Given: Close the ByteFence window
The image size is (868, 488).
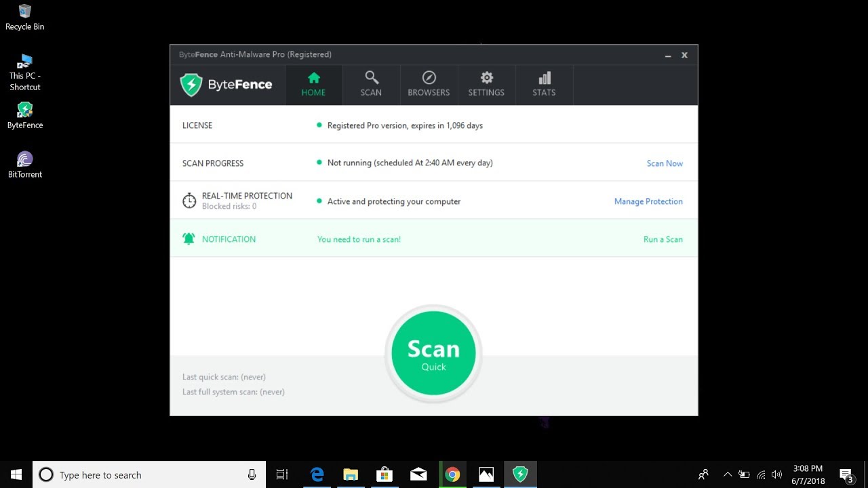Looking at the screenshot, I should tap(684, 55).
